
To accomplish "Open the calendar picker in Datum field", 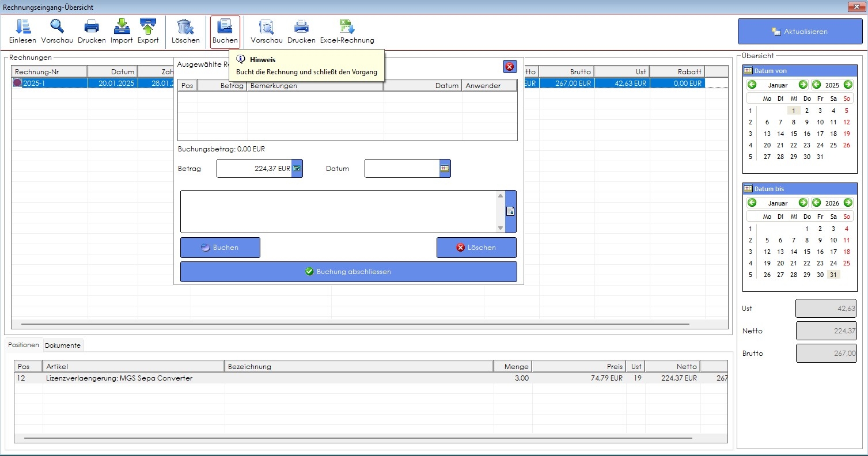I will [x=445, y=169].
